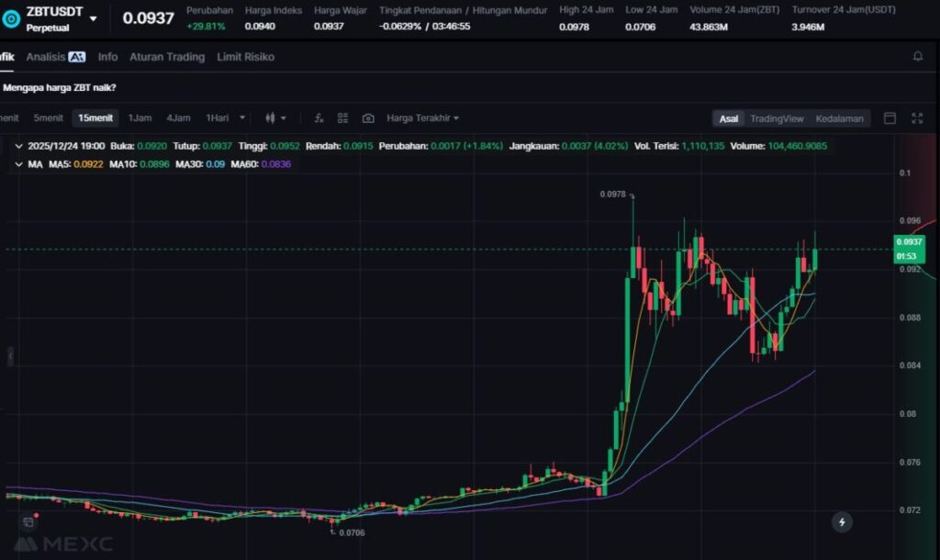Open the candlestick chart type dropdown
This screenshot has width=940, height=560.
coord(275,118)
